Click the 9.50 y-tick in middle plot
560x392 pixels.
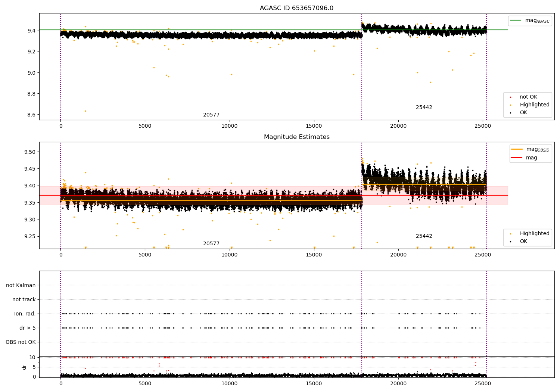[x=30, y=152]
